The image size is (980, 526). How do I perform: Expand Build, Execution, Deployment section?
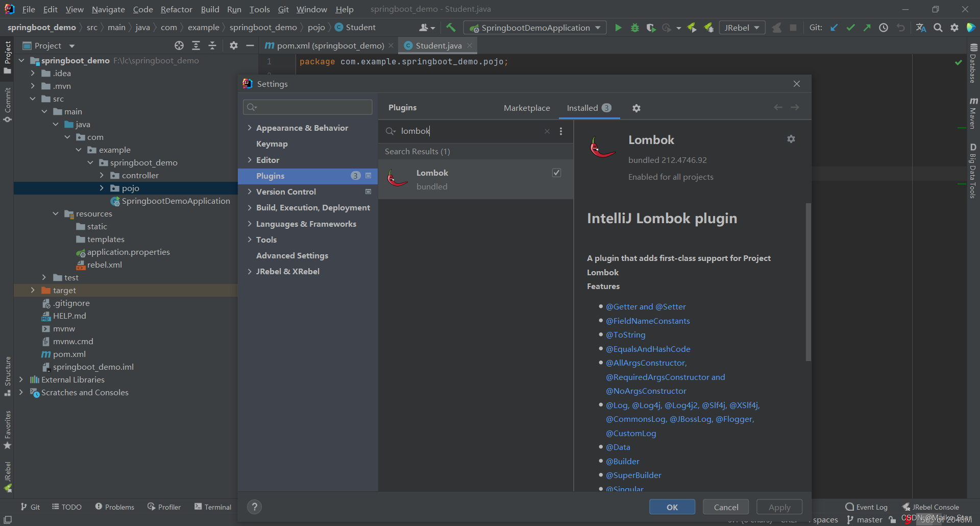coord(250,207)
